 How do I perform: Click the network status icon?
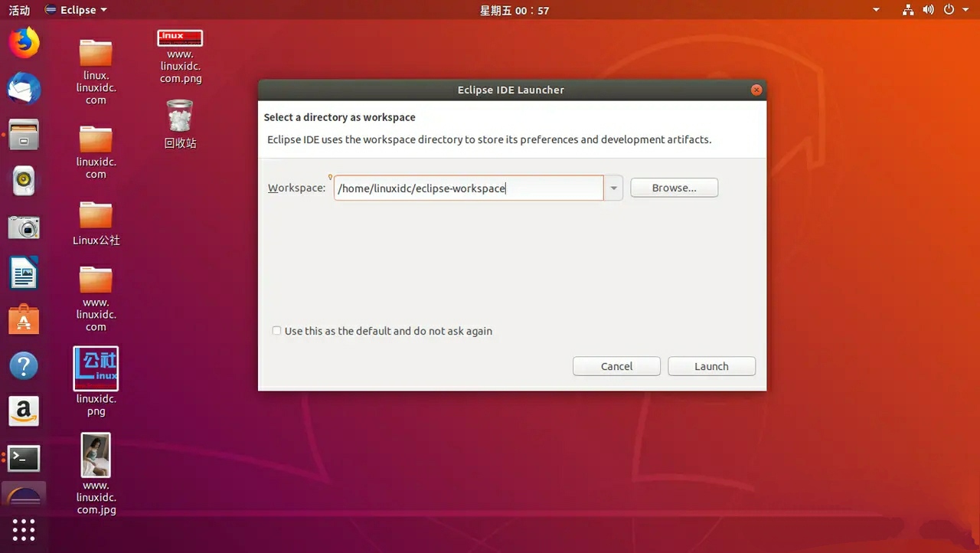click(908, 10)
